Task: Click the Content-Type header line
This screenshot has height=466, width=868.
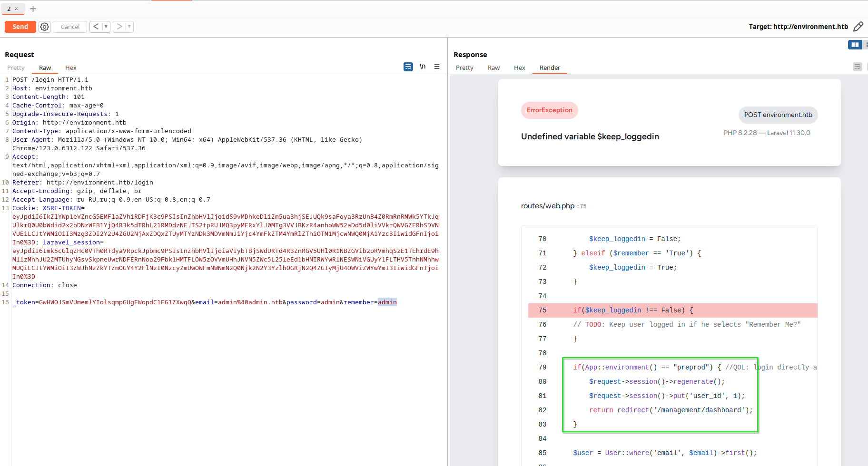Action: point(102,131)
